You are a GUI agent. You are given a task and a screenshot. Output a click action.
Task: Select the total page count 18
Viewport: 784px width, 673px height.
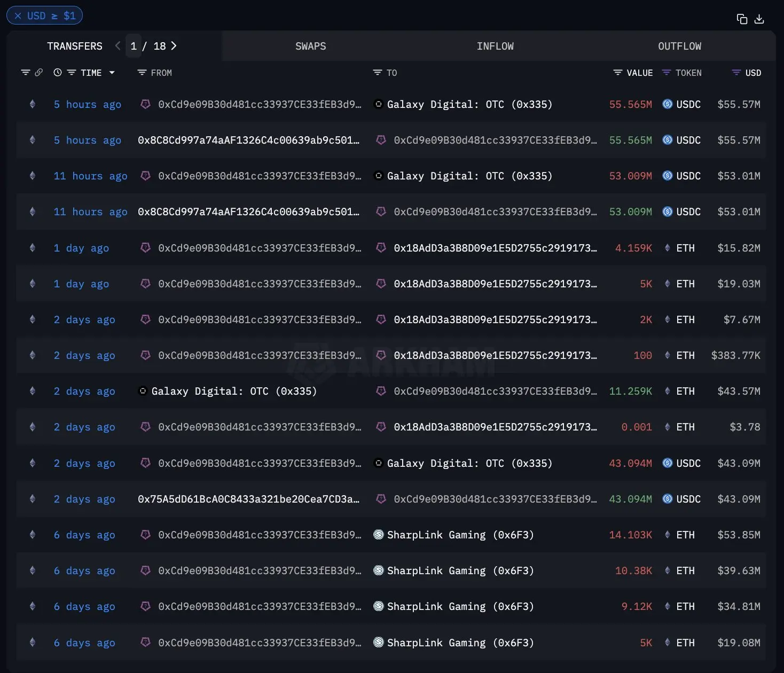160,46
